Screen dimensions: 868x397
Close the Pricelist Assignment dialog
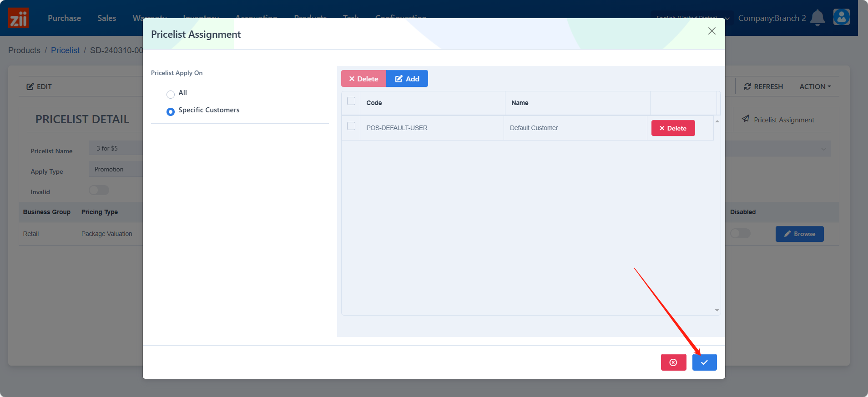(712, 31)
